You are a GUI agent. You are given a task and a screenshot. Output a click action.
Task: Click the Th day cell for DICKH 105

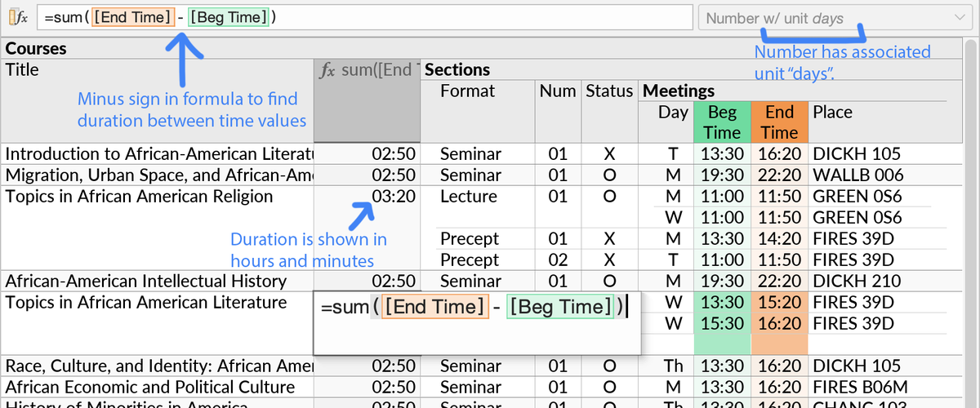[x=674, y=366]
